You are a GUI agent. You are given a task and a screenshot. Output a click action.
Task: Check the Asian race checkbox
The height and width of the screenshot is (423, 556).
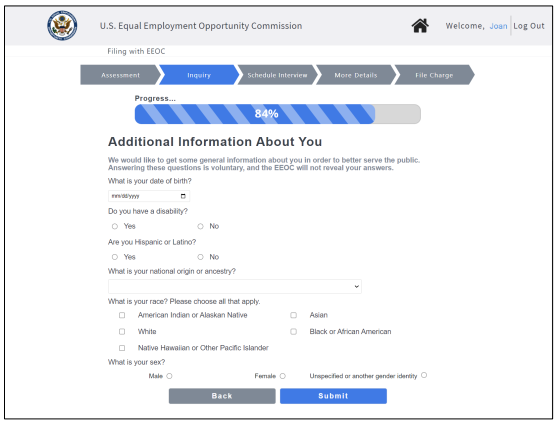(x=293, y=315)
